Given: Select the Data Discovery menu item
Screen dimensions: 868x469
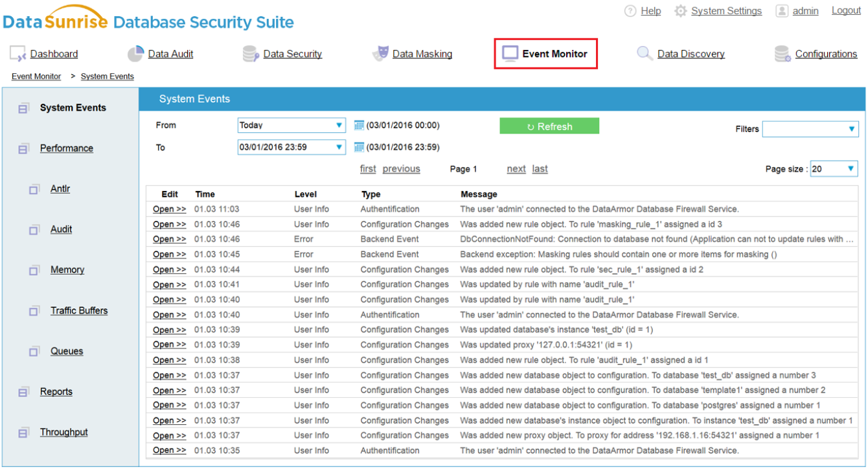Looking at the screenshot, I should pyautogui.click(x=691, y=54).
